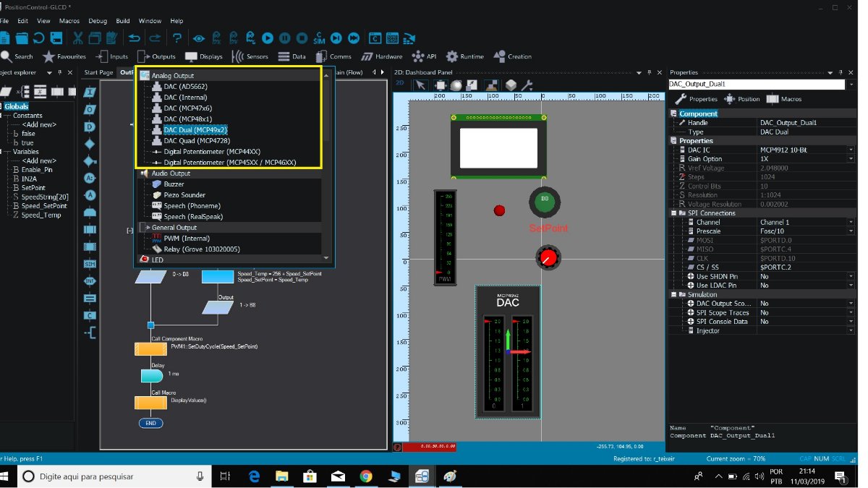Select the SIM icon in the icon palette

pyautogui.click(x=90, y=264)
